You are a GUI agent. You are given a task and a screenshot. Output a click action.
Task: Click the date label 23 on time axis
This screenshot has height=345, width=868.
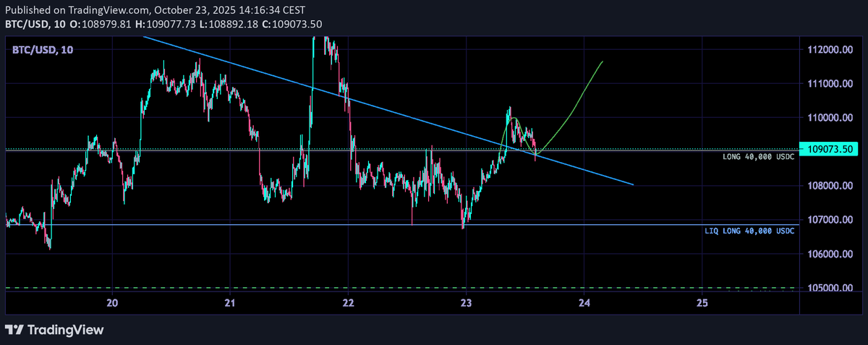click(x=466, y=302)
